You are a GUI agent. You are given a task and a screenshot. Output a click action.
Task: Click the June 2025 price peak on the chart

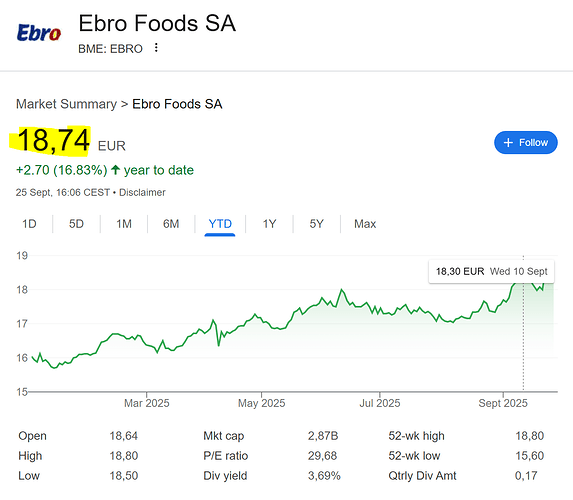tap(342, 289)
